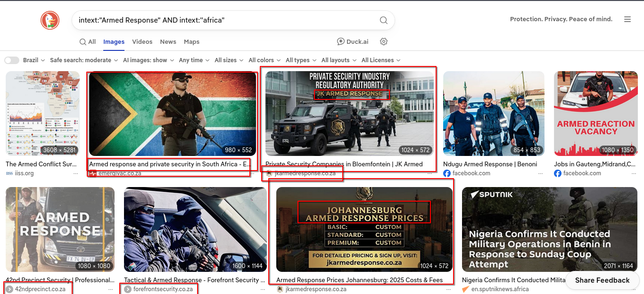
Task: Open the Any time filter dropdown
Action: [194, 60]
